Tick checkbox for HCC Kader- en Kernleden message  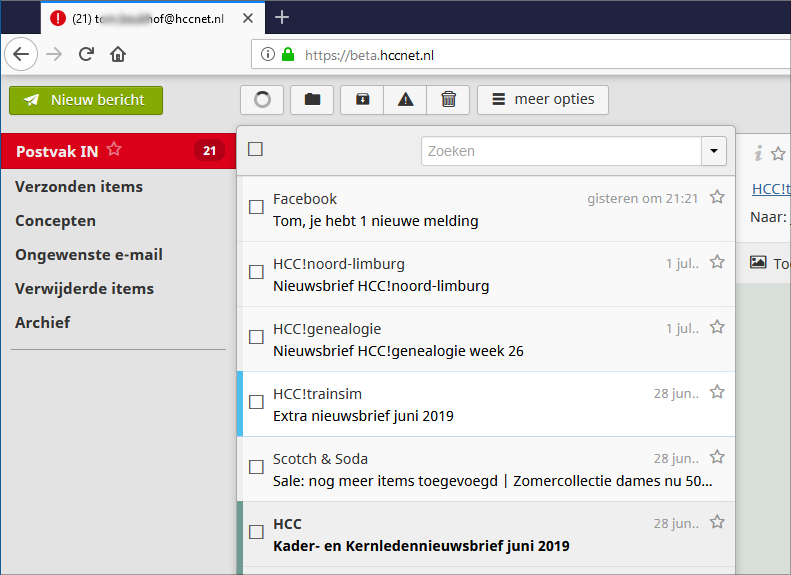point(256,532)
